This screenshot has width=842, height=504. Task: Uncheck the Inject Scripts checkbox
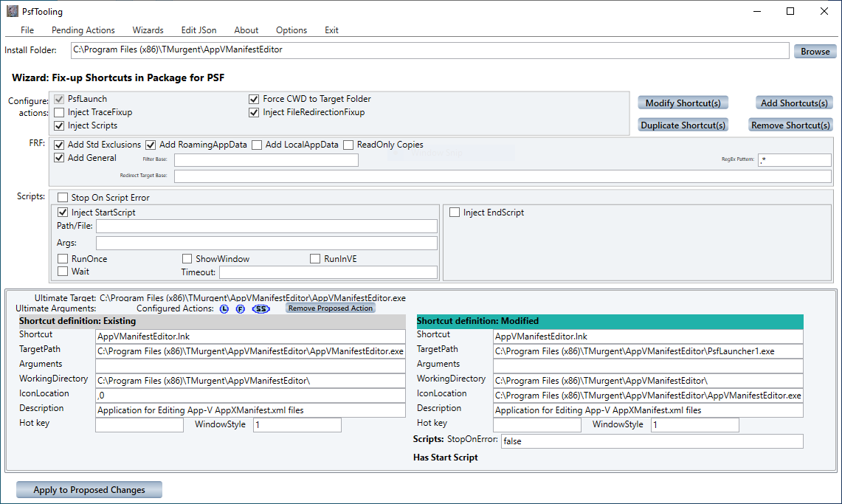59,125
